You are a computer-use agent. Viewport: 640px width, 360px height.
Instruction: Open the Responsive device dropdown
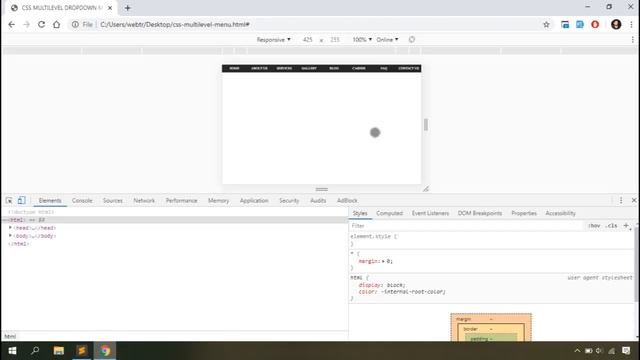[273, 40]
